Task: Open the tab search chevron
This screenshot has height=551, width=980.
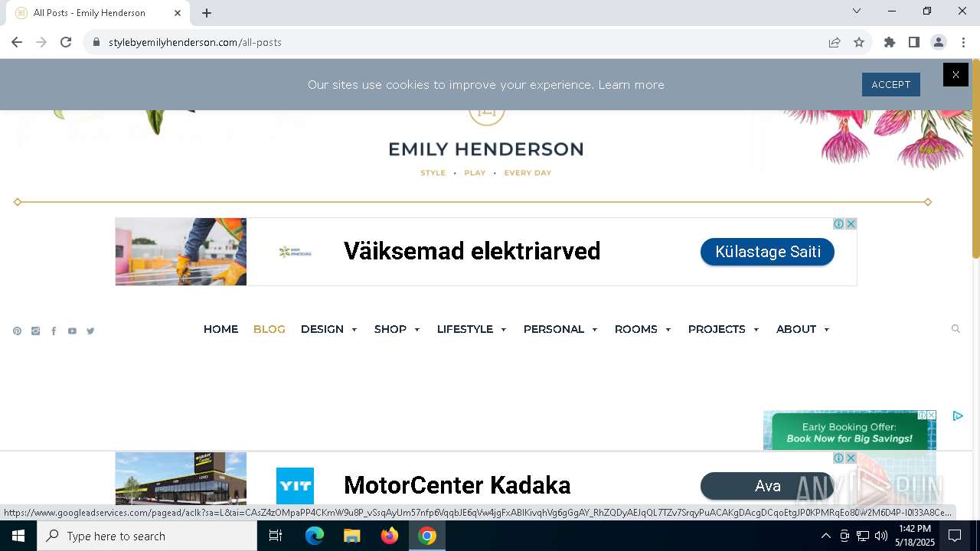Action: 857,11
